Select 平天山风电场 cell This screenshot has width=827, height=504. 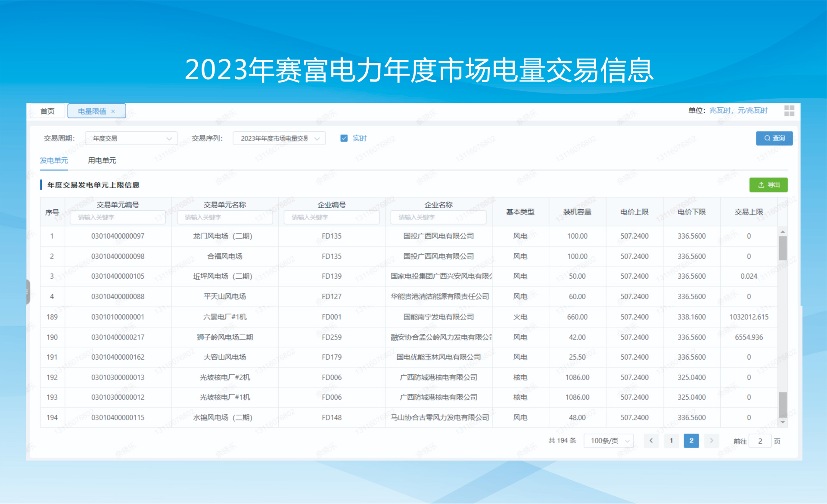pyautogui.click(x=225, y=296)
